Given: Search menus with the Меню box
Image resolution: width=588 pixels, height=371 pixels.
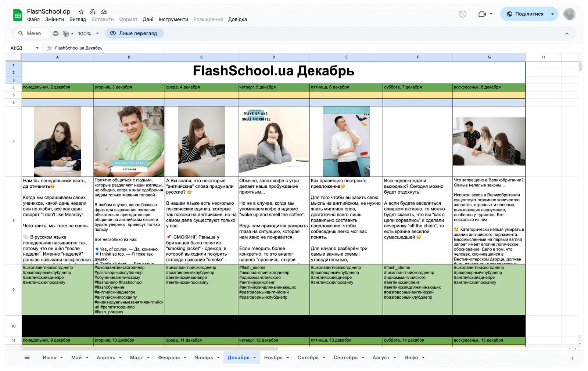Looking at the screenshot, I should (x=32, y=33).
